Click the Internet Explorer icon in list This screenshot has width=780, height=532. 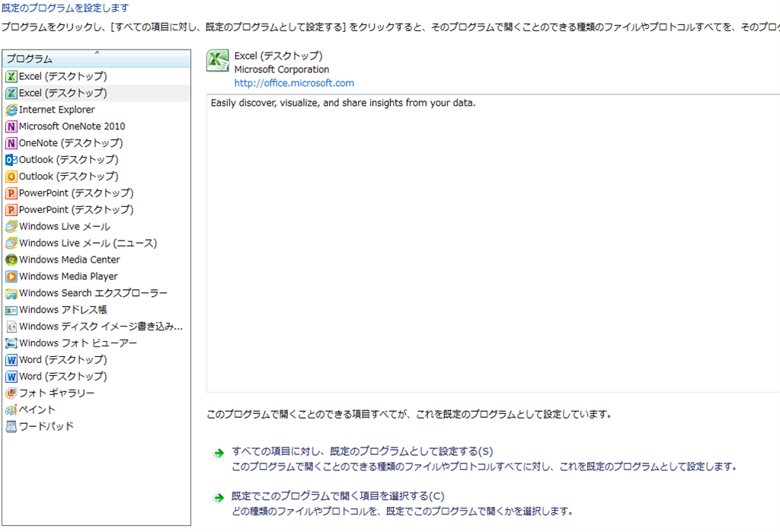(x=11, y=110)
